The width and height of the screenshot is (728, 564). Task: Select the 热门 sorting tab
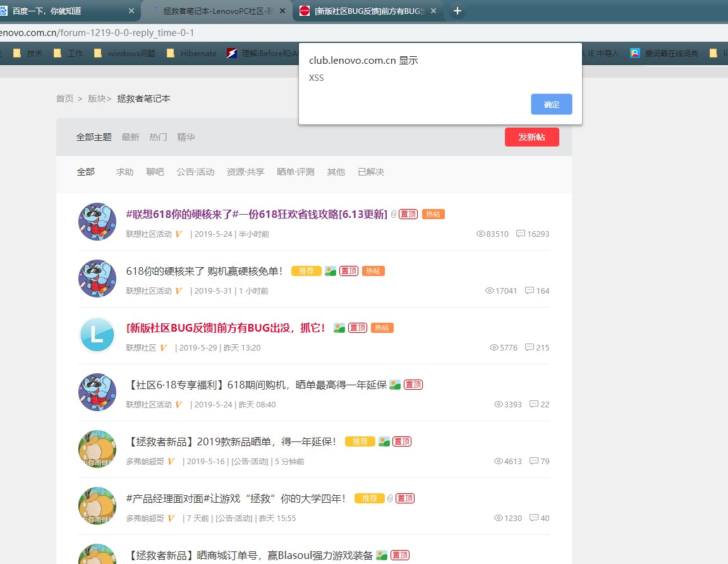pyautogui.click(x=159, y=137)
